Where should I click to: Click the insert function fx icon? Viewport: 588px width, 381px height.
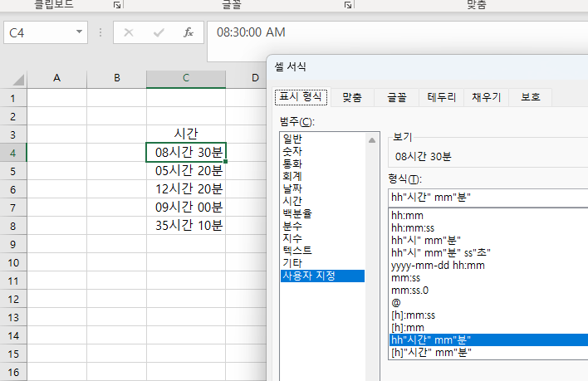pos(189,32)
